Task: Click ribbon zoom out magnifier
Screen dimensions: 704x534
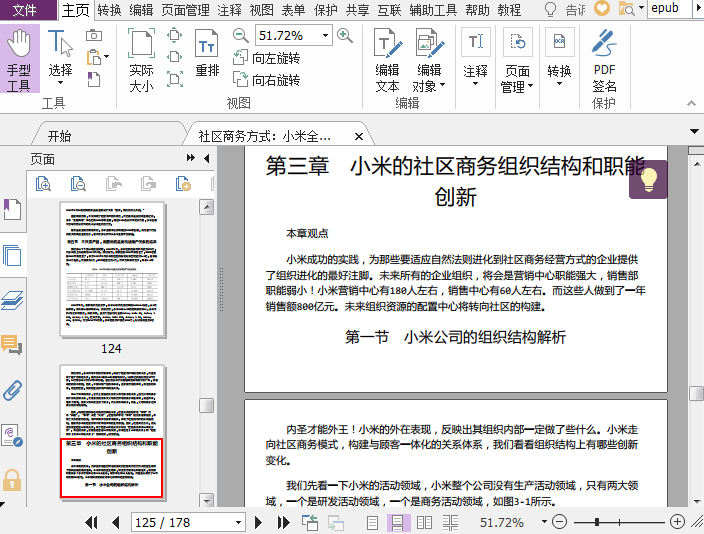Action: point(241,35)
